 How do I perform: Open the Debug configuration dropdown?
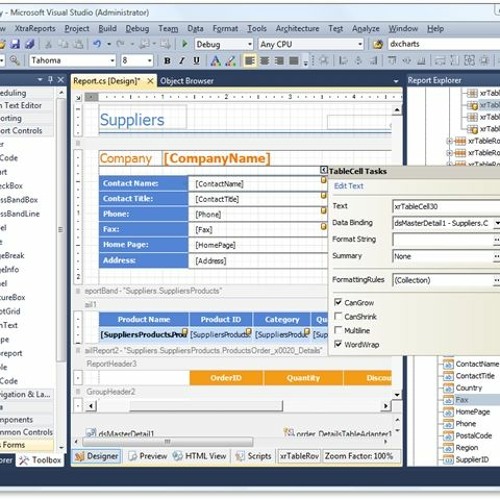click(x=250, y=44)
